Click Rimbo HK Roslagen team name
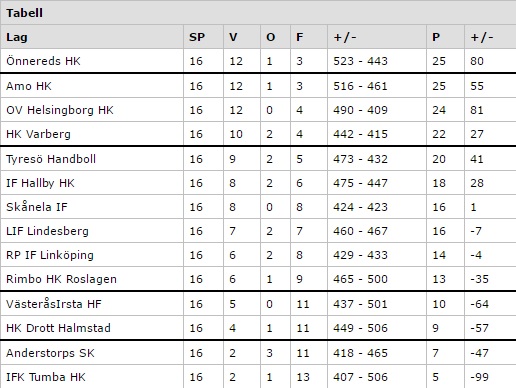This screenshot has height=388, width=516. point(61,279)
